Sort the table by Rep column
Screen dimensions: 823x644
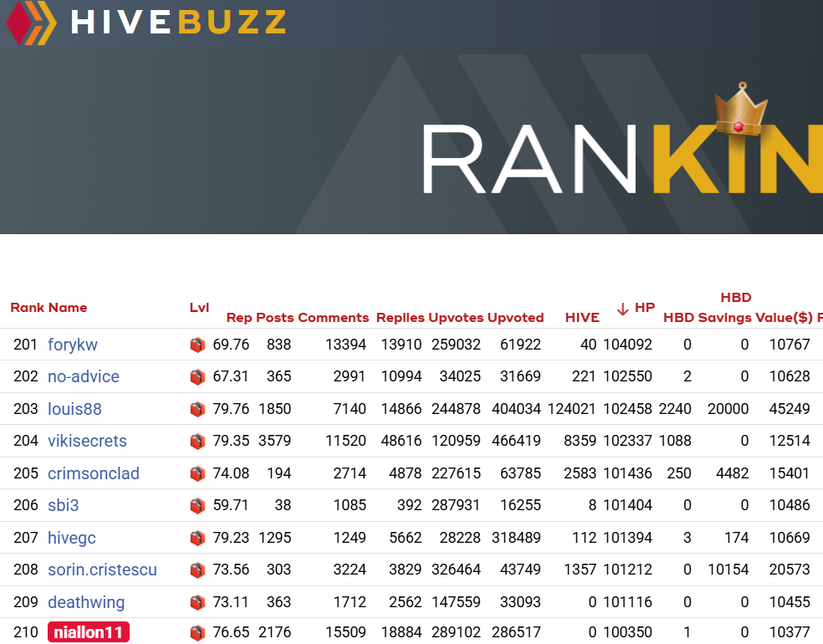(239, 318)
